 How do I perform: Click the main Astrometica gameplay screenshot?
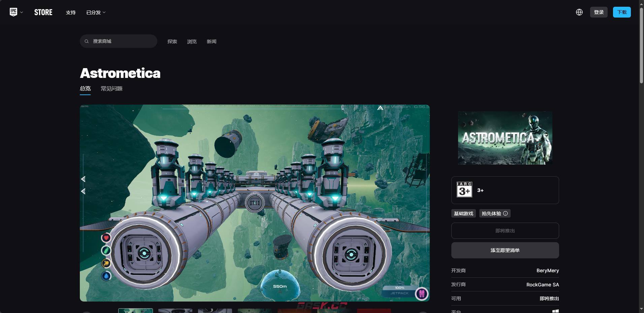tap(255, 203)
